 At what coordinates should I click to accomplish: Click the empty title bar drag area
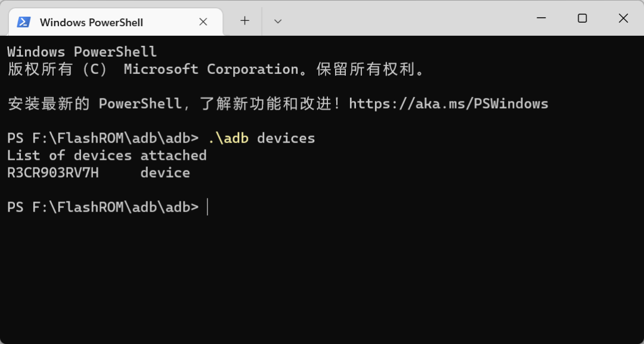(405, 18)
